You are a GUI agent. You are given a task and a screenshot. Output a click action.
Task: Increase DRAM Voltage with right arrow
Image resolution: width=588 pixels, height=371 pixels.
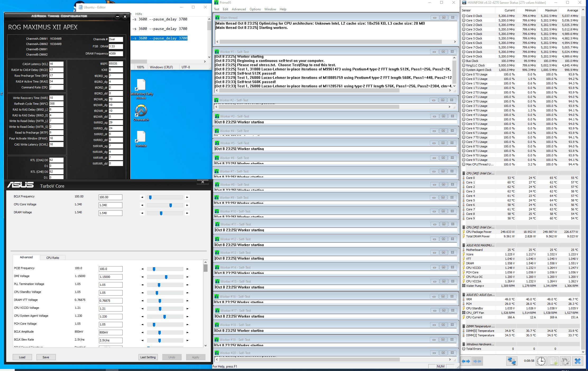(187, 213)
